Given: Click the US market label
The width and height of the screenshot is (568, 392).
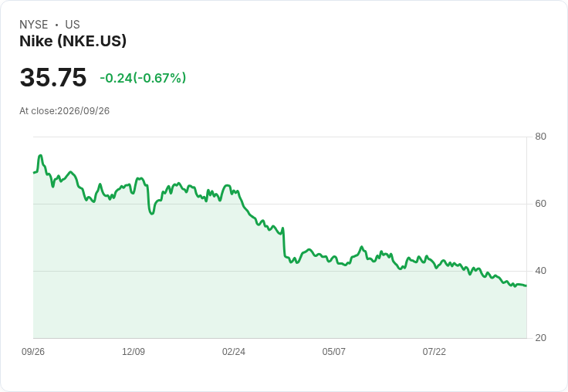Looking at the screenshot, I should (73, 25).
